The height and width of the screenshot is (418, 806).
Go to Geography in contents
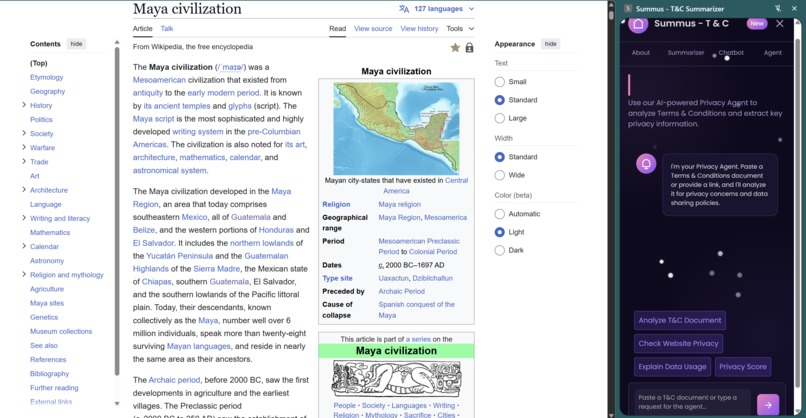(47, 91)
